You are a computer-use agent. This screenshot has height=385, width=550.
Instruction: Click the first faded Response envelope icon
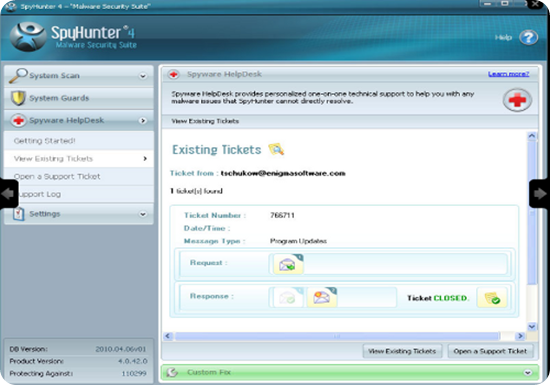288,297
